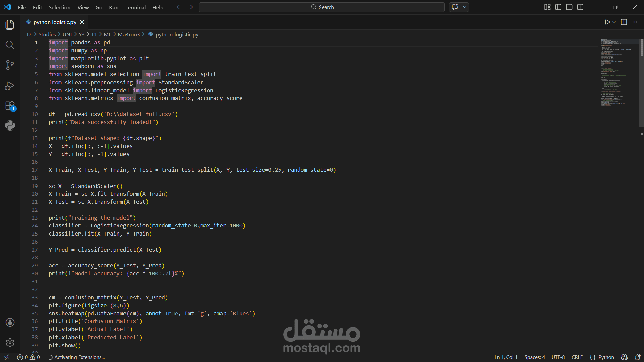The height and width of the screenshot is (362, 644).
Task: Click the Spaces: 4 indentation setting
Action: [x=535, y=357]
